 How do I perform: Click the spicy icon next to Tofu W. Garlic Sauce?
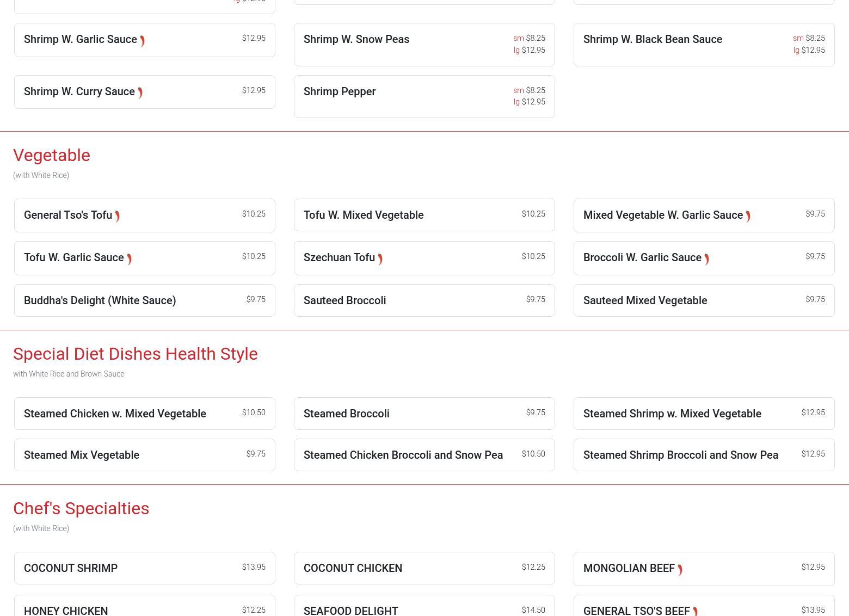(x=129, y=259)
